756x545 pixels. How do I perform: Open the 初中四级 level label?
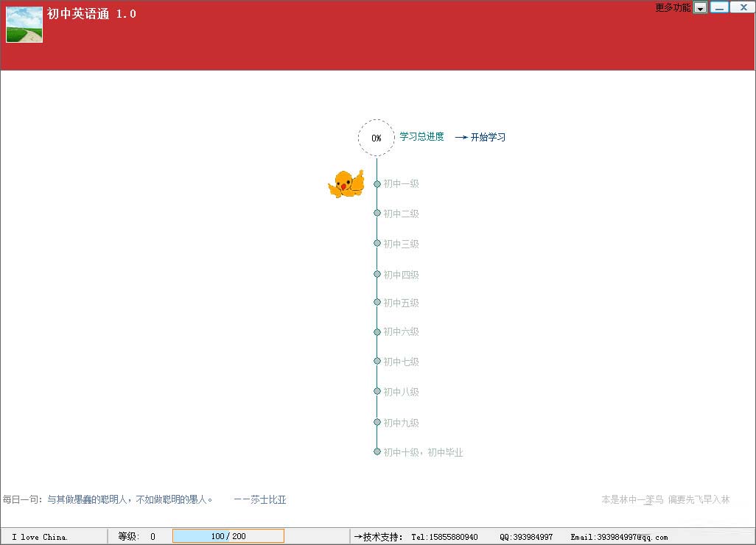401,275
